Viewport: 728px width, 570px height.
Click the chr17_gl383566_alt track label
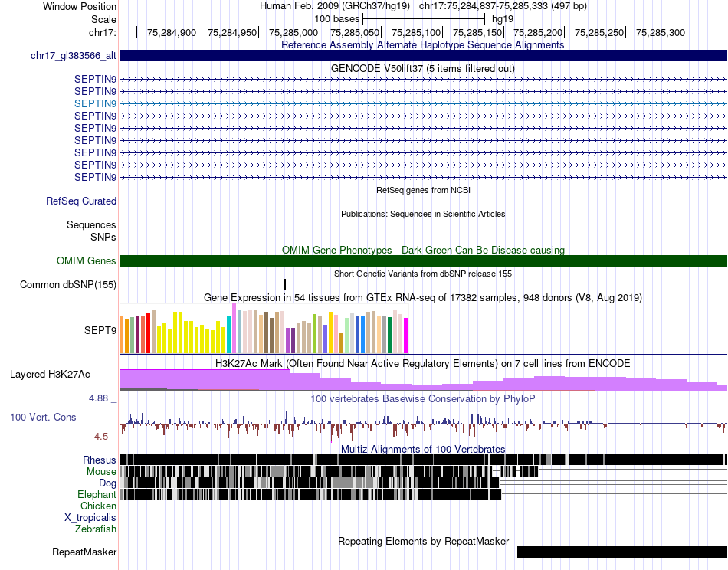pyautogui.click(x=74, y=56)
